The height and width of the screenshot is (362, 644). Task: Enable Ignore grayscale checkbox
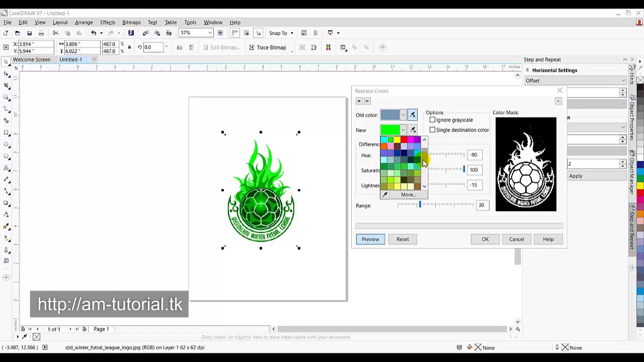(432, 120)
